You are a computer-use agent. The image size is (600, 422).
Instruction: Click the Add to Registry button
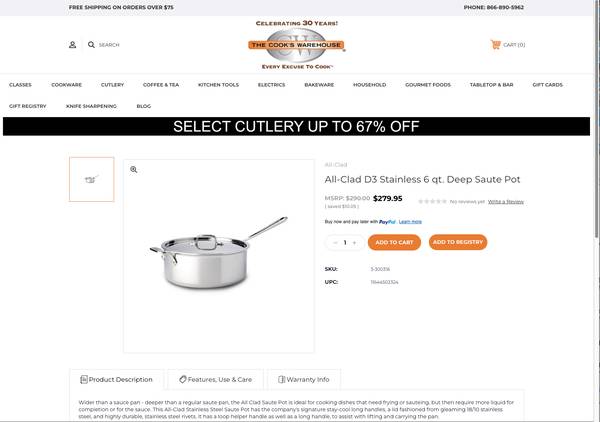[x=458, y=242]
